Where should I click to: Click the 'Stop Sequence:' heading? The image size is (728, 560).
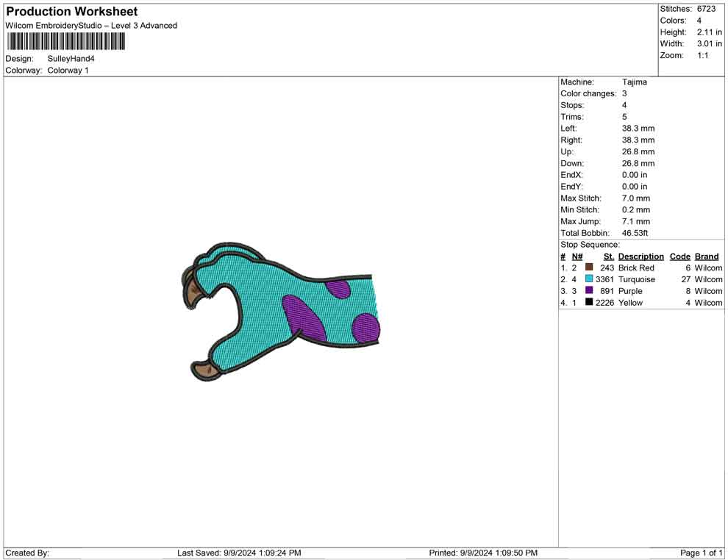click(x=590, y=245)
